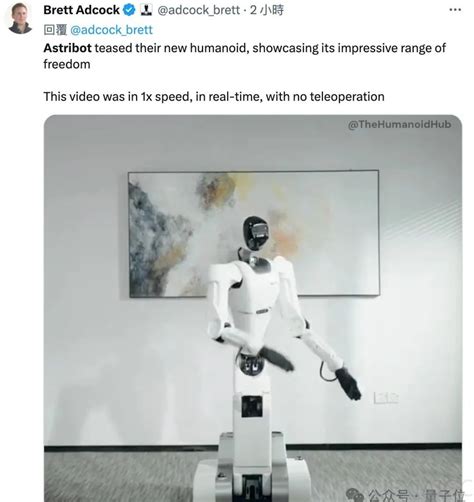The height and width of the screenshot is (502, 474).
Task: Play the Astribot humanoid robot video
Action: (253, 308)
